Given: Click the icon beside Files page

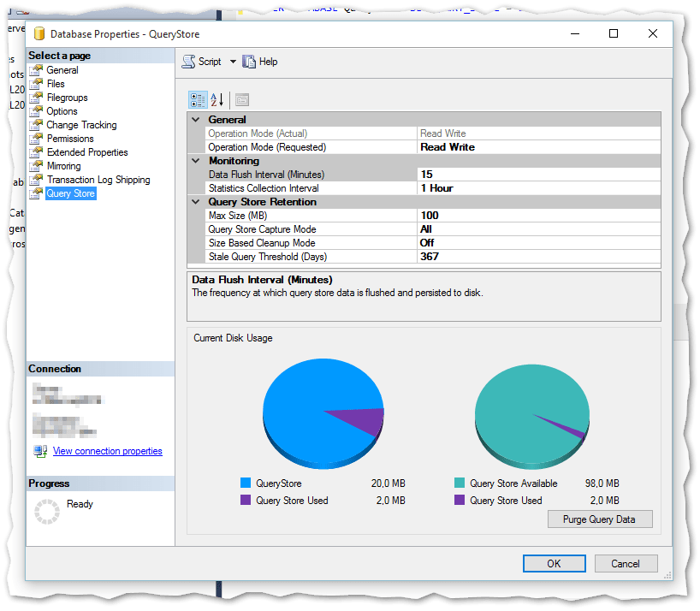Looking at the screenshot, I should [36, 84].
